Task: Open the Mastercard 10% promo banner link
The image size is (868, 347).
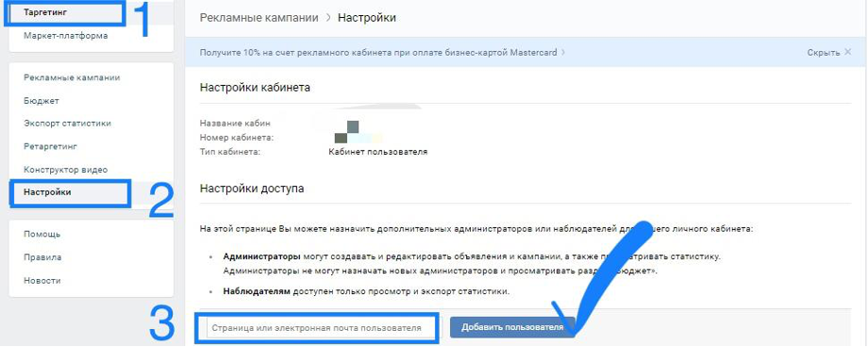Action: 378,53
